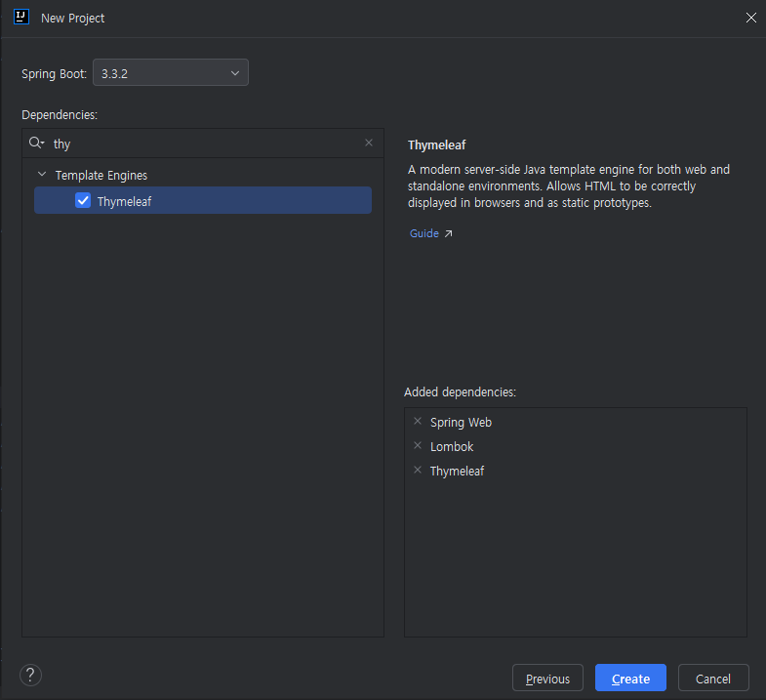Click the Added dependencies label
This screenshot has width=766, height=700.
(460, 392)
